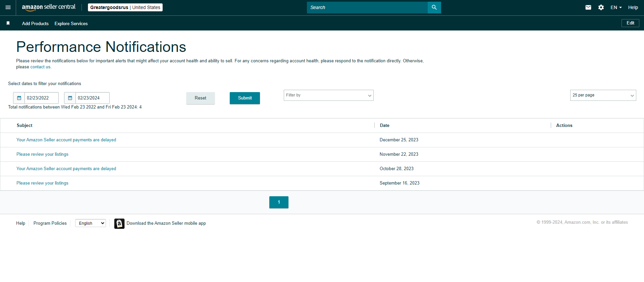This screenshot has height=282, width=644.
Task: Open the messages envelope icon
Action: pyautogui.click(x=588, y=7)
